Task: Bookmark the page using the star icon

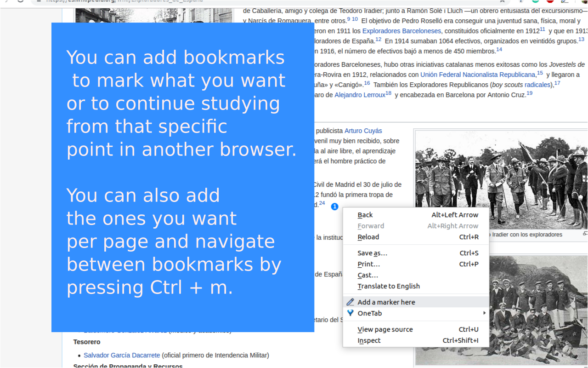Action: 502,2
